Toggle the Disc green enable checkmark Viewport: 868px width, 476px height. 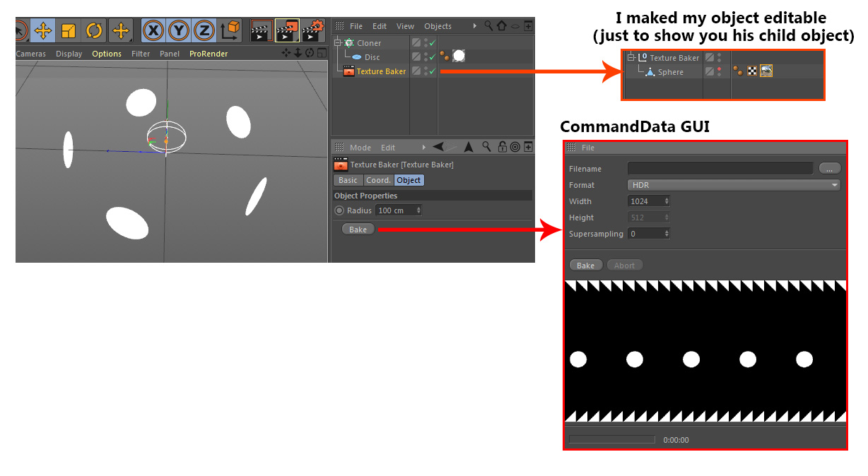[432, 57]
